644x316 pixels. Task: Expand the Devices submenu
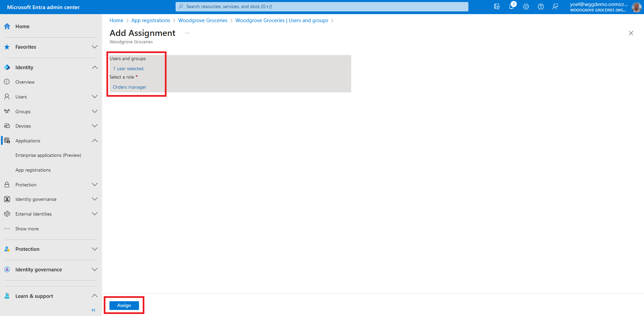(95, 126)
